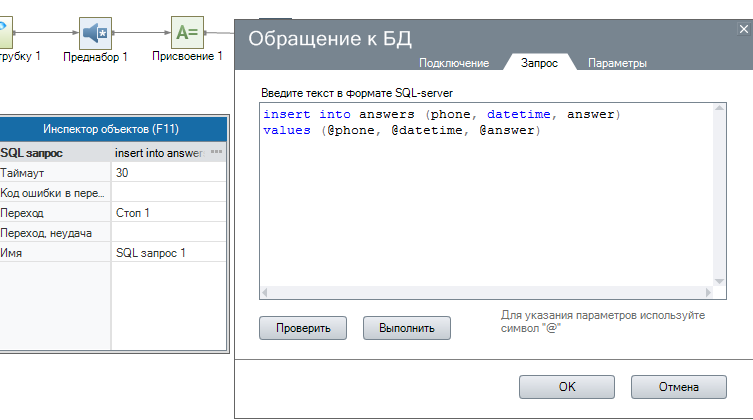This screenshot has height=420, width=753.
Task: Edit the Имя field SQL запрос 1
Action: [168, 253]
